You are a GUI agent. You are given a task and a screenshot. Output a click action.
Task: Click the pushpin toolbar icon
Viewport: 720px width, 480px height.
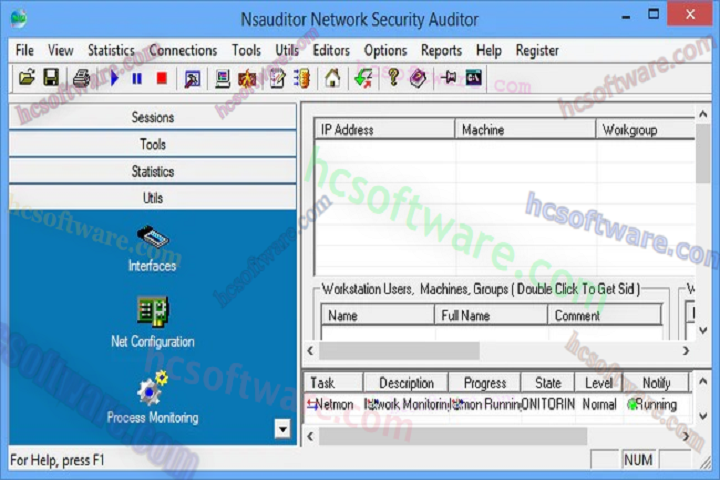pyautogui.click(x=449, y=78)
